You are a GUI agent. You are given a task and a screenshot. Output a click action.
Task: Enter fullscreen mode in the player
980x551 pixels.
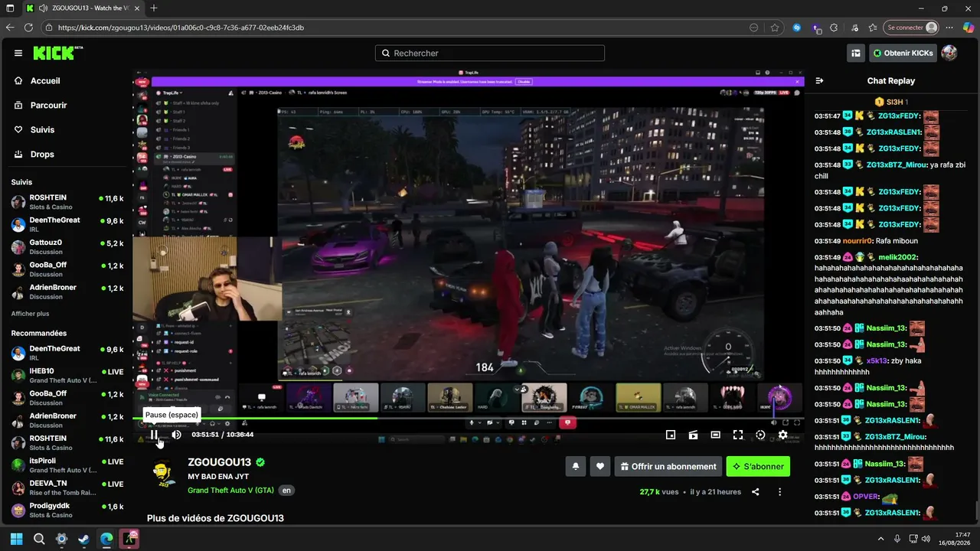tap(738, 435)
